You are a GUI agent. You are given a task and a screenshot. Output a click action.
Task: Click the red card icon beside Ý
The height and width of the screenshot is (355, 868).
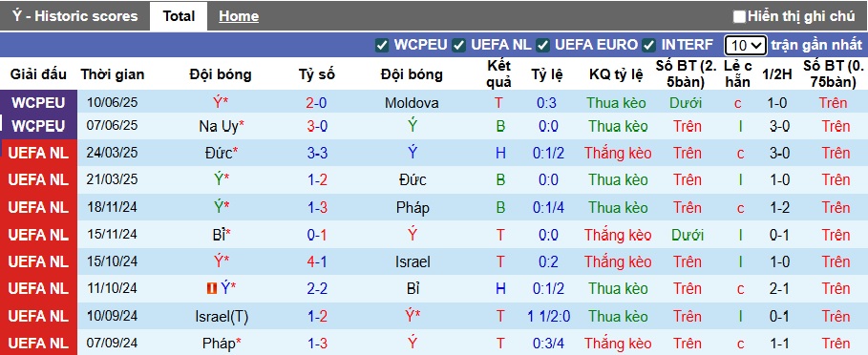pos(211,288)
